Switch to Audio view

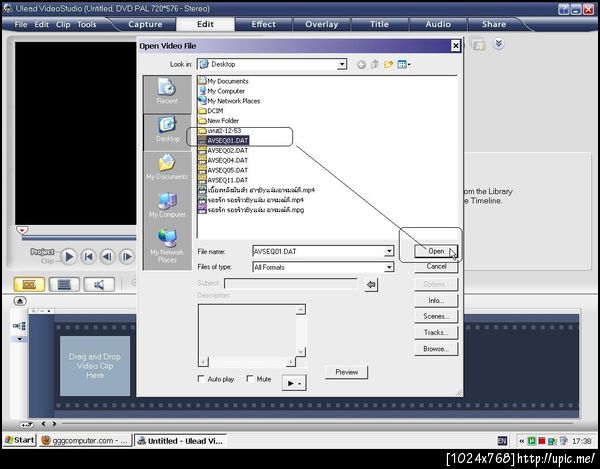click(x=99, y=284)
